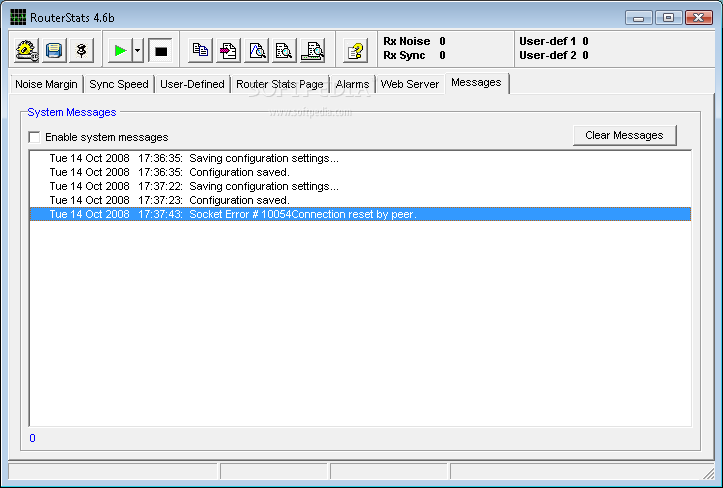The image size is (723, 488).
Task: Minimize the RouterStats window
Action: coord(639,18)
